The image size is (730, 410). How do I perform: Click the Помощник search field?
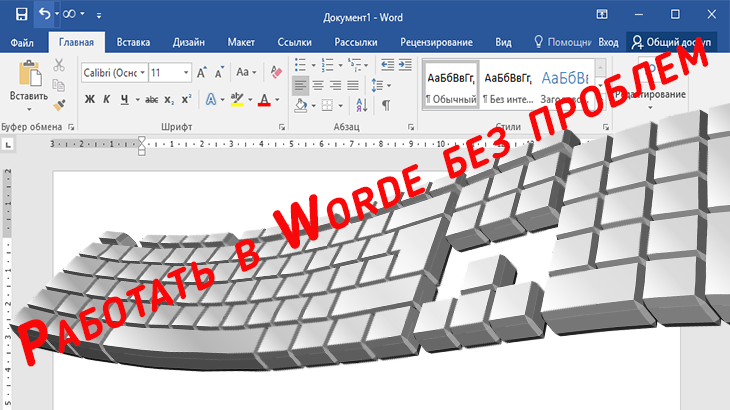click(x=562, y=42)
